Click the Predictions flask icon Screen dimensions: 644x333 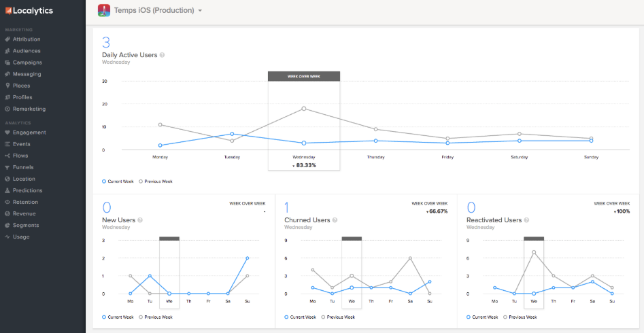(x=7, y=190)
